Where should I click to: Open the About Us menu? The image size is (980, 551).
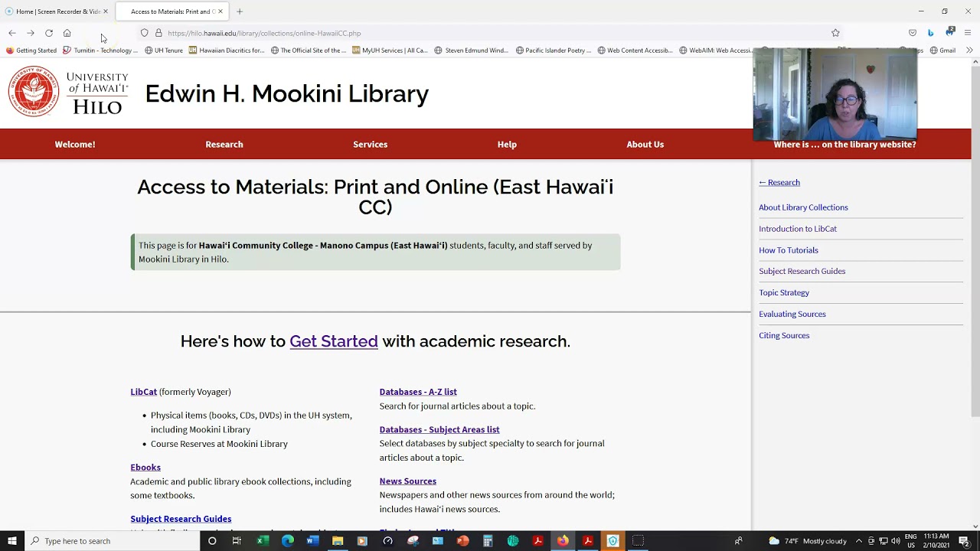(645, 144)
